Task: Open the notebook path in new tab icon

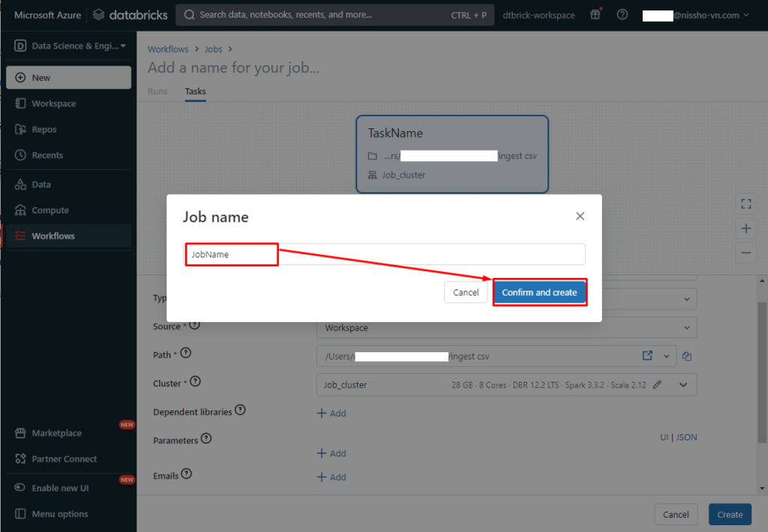Action: click(x=647, y=356)
